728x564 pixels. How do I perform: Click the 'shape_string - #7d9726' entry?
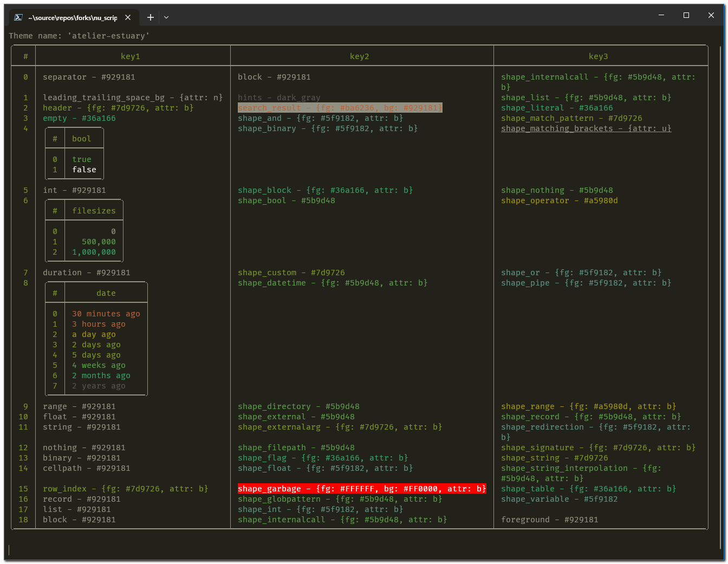tap(555, 458)
